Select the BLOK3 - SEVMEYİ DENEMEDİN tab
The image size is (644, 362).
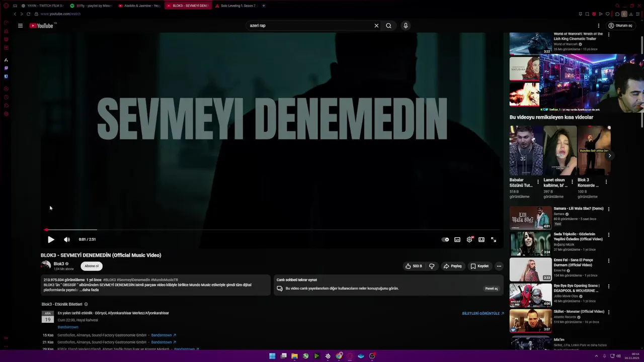point(188,6)
